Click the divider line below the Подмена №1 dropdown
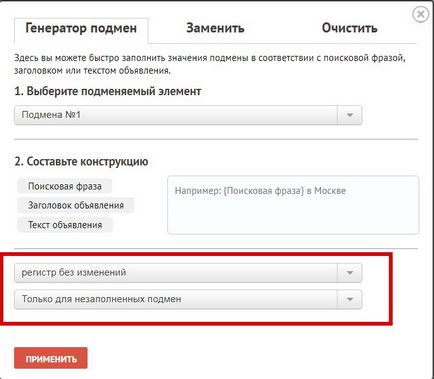 coord(216,139)
